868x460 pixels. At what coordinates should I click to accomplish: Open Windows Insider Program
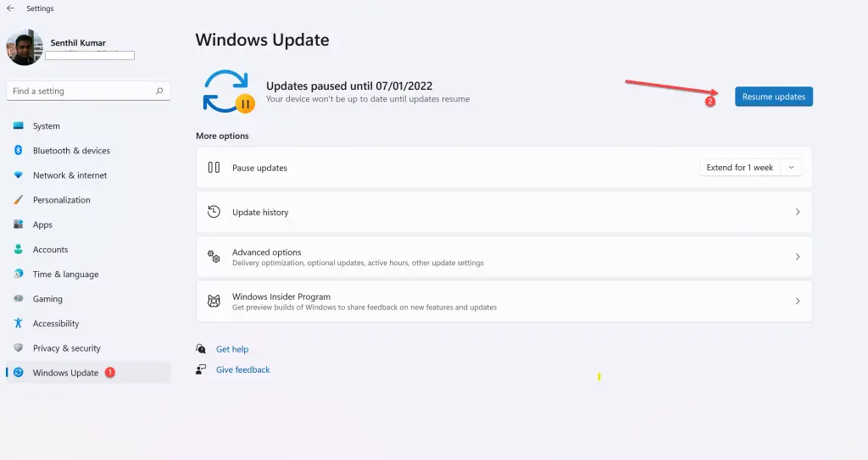point(504,301)
